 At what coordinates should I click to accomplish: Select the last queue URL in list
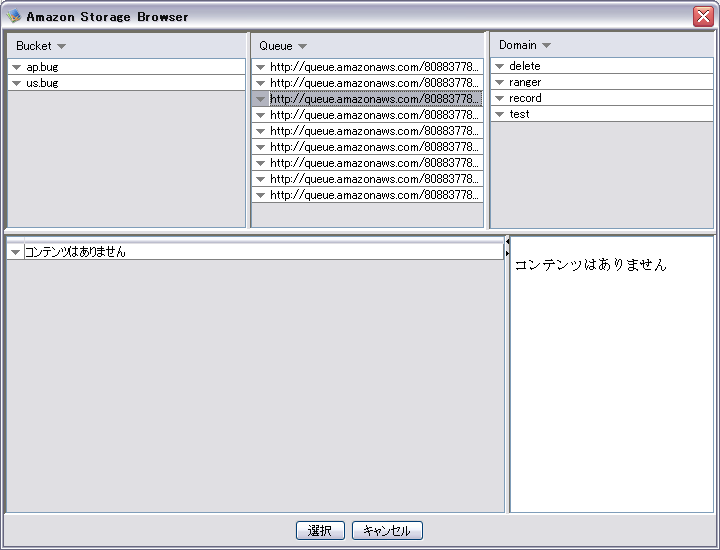click(374, 195)
